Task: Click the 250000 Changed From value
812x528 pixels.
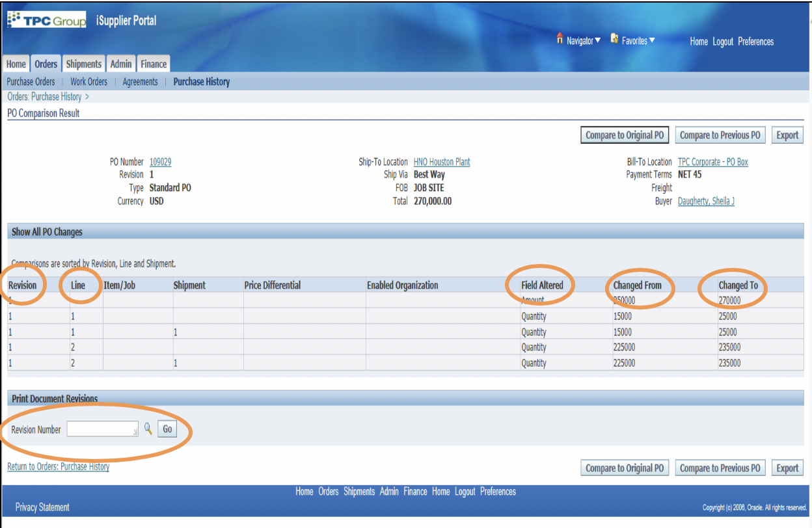Action: pos(625,300)
